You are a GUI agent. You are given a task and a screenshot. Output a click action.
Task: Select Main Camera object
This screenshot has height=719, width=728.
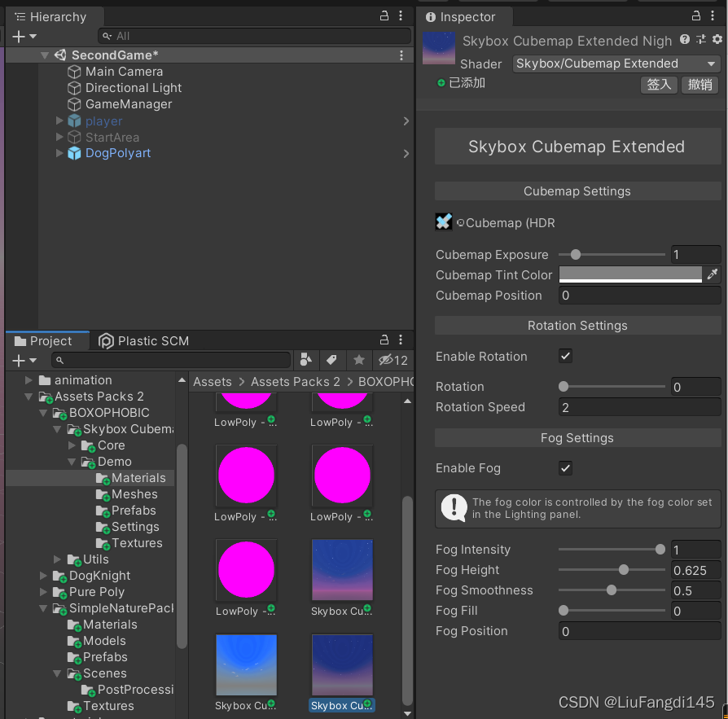point(124,72)
